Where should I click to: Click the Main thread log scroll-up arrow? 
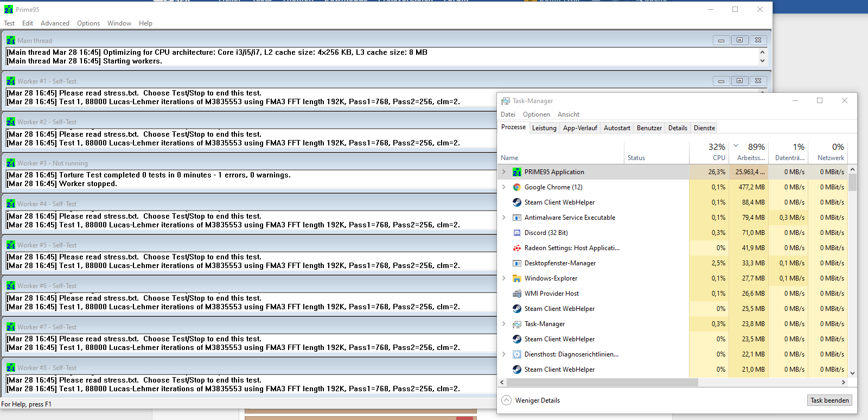[762, 52]
